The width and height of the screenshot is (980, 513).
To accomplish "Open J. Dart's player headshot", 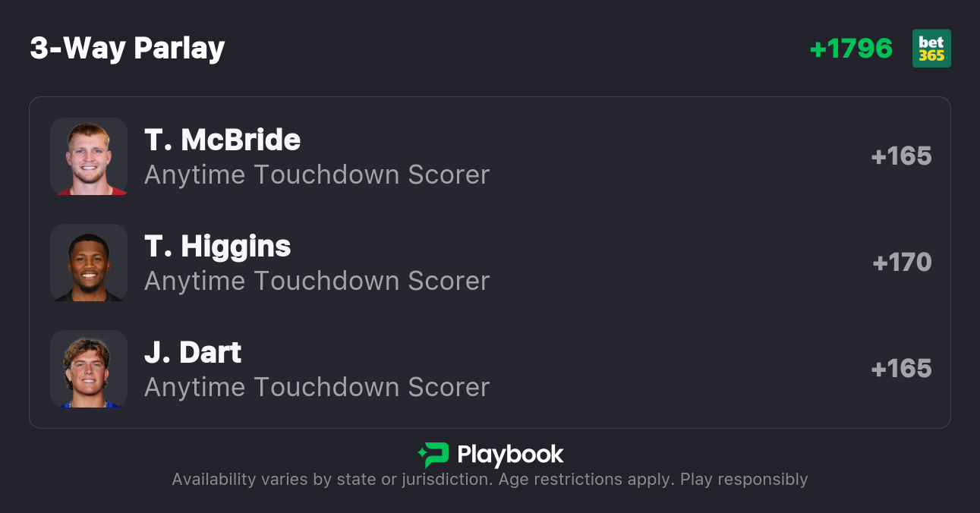I will [89, 369].
